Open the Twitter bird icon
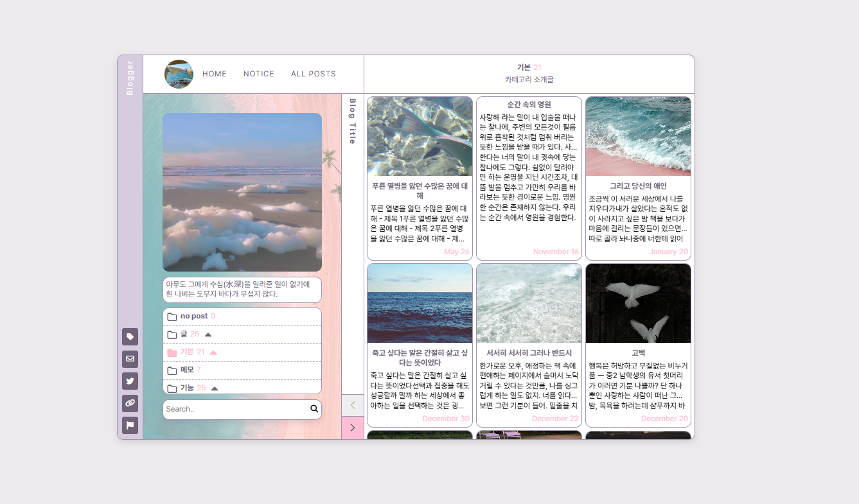 tap(130, 381)
